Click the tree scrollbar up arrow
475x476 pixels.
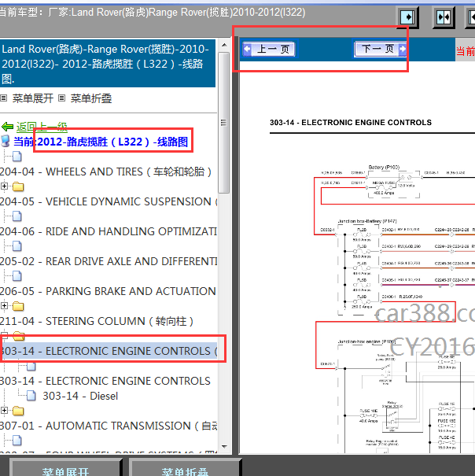tap(224, 45)
